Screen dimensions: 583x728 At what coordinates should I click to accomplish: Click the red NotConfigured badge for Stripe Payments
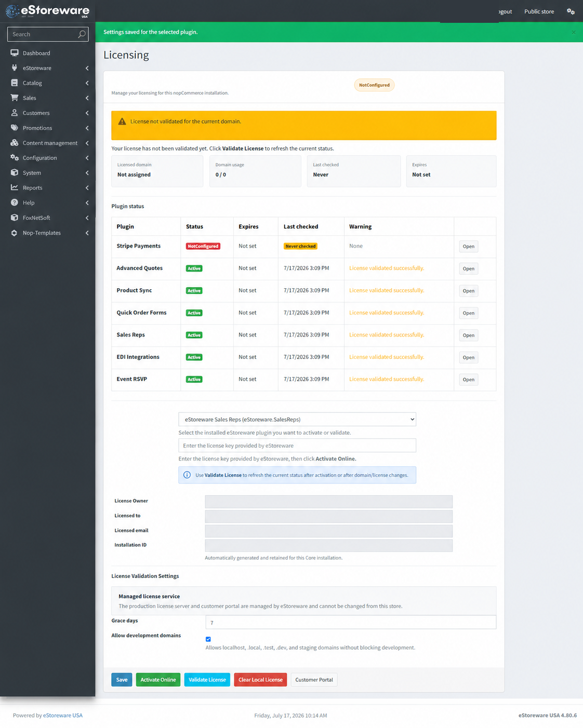203,246
